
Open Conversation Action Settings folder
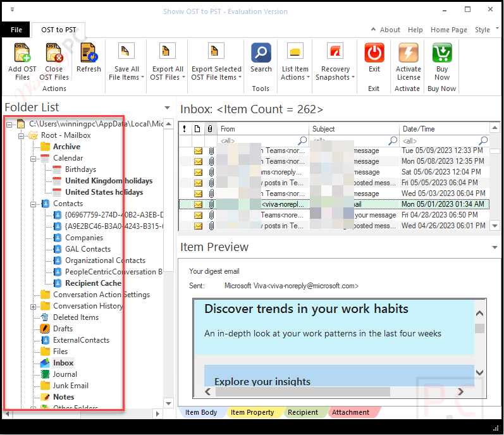click(x=101, y=295)
